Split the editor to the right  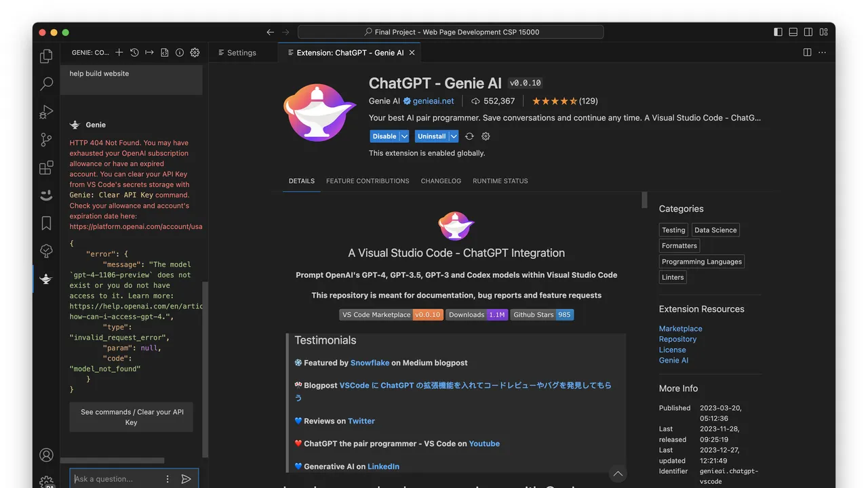(x=807, y=52)
